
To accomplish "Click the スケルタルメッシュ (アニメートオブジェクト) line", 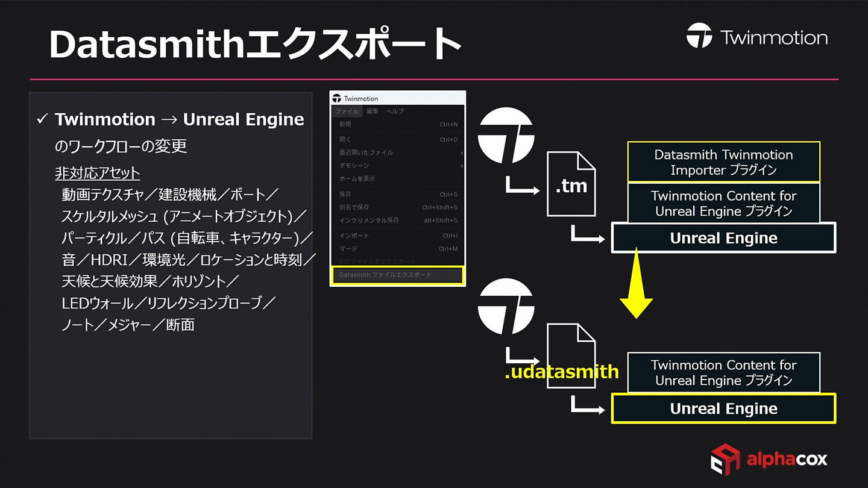I will click(184, 216).
